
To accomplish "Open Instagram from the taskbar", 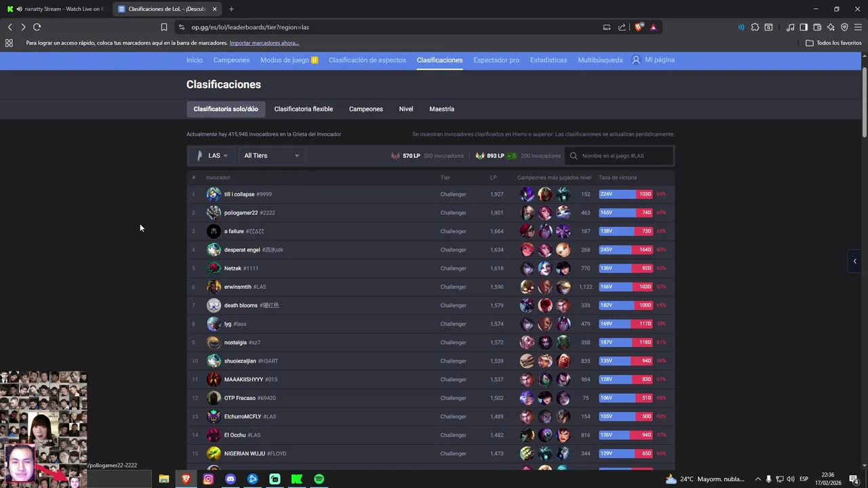I will (208, 479).
